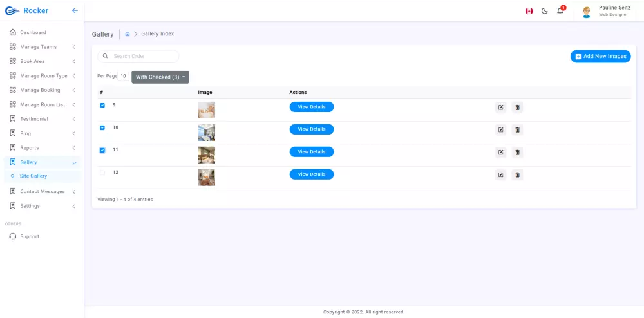Click the Manage Teams grid icon

[x=13, y=47]
